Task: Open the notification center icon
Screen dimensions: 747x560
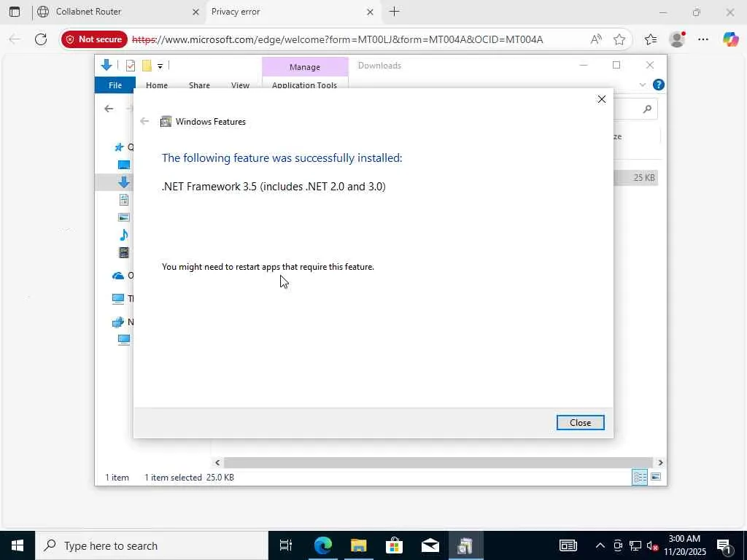Action: (724, 545)
